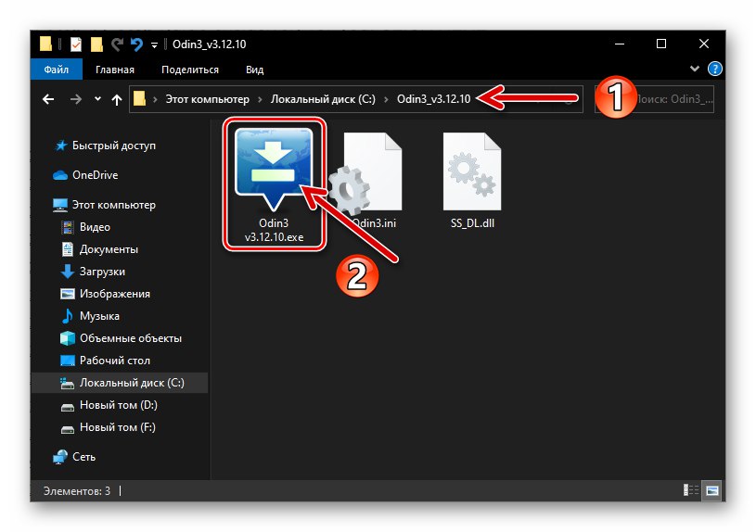Click the Redo arrow in title bar
This screenshot has width=756, height=532.
[117, 44]
